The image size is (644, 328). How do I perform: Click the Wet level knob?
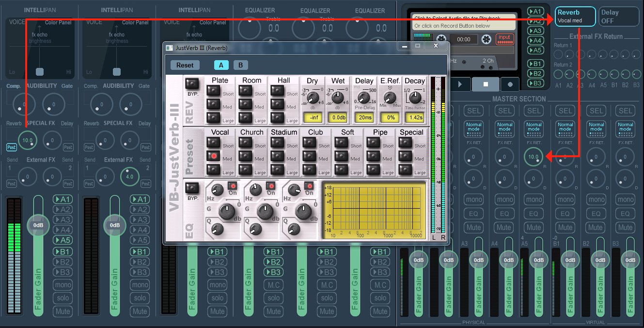click(x=337, y=97)
